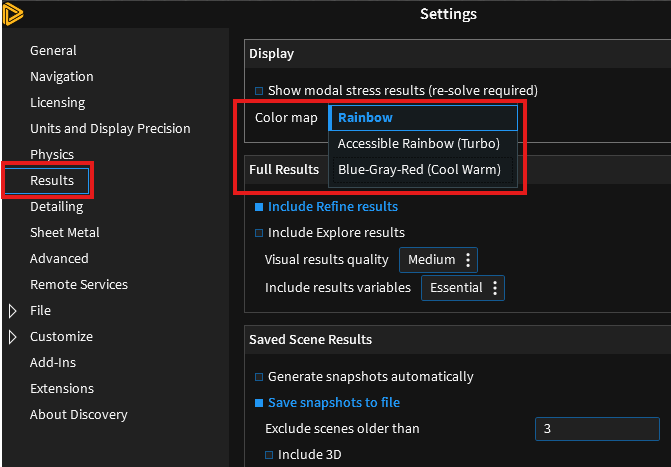This screenshot has width=671, height=467.
Task: Open Visual results quality Medium dropdown
Action: point(438,260)
